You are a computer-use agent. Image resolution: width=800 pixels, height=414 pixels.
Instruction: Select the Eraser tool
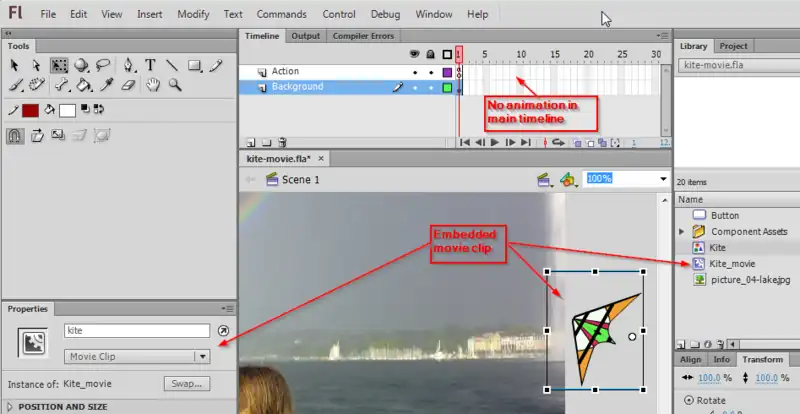[x=127, y=86]
